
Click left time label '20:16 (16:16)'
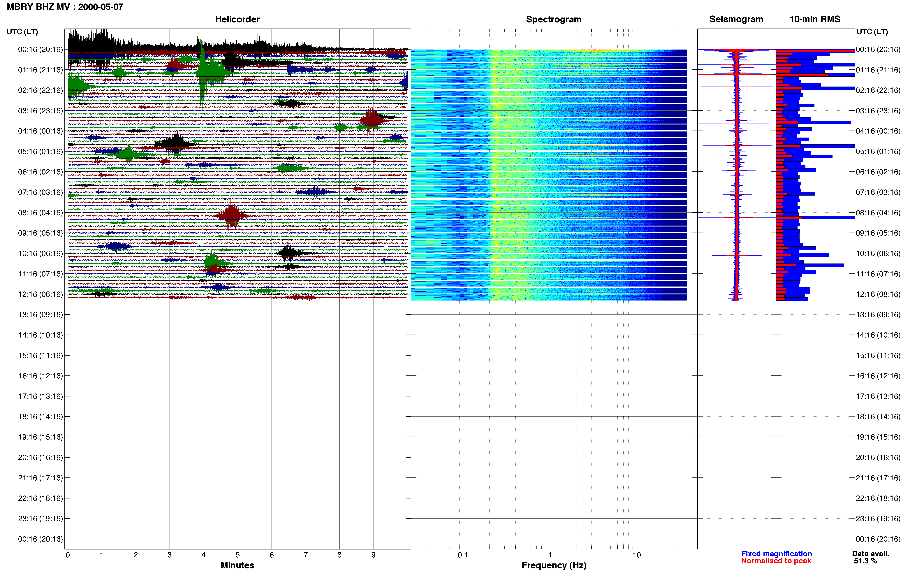[41, 457]
